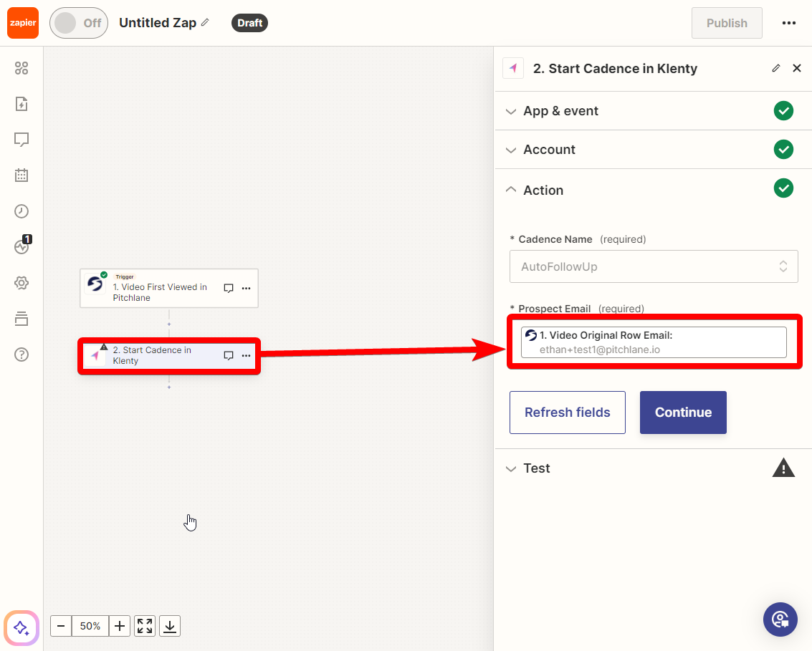
Task: Toggle the Zap On/Off switch
Action: [x=79, y=23]
